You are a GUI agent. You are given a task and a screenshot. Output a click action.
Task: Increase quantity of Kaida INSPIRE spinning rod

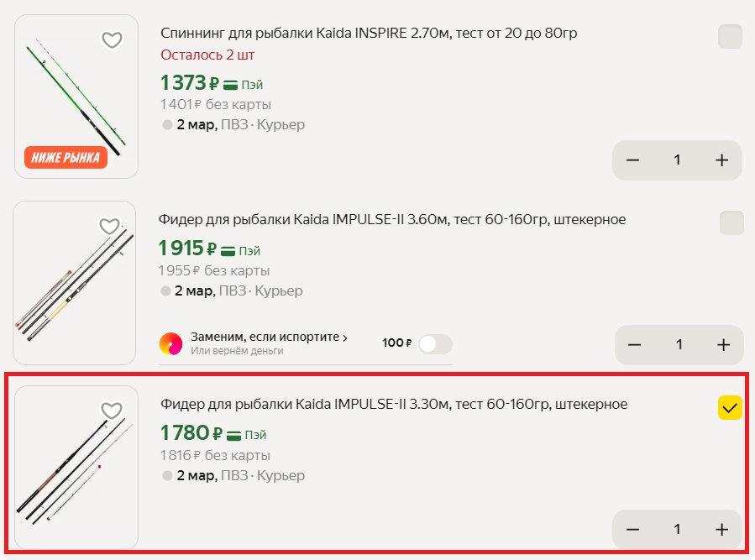[721, 160]
